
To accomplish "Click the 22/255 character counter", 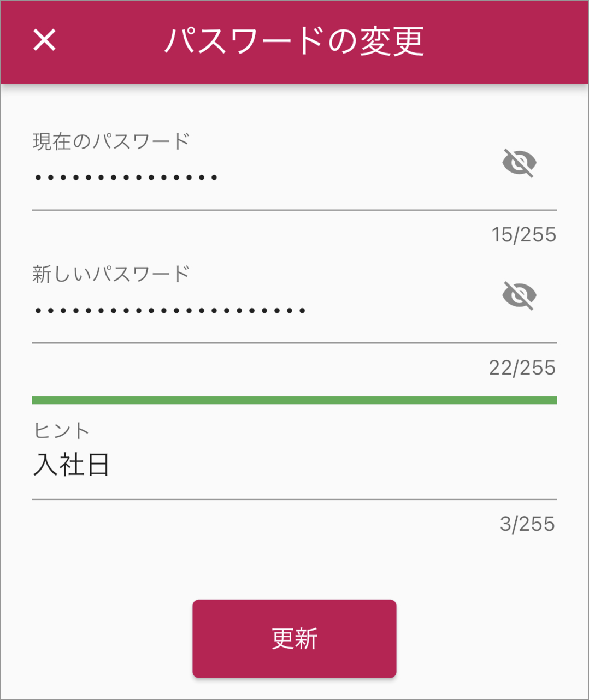I will [x=522, y=368].
